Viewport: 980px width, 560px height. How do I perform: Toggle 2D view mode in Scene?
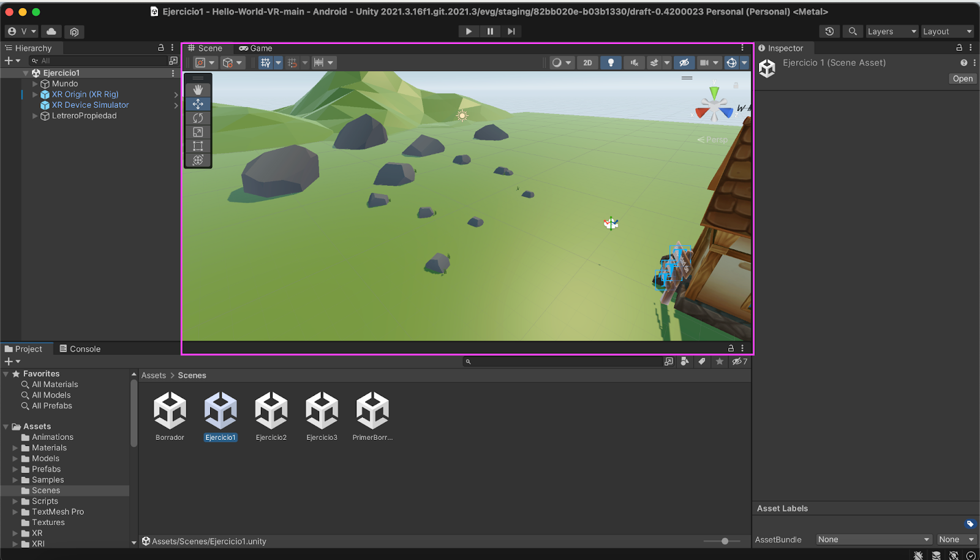(587, 62)
